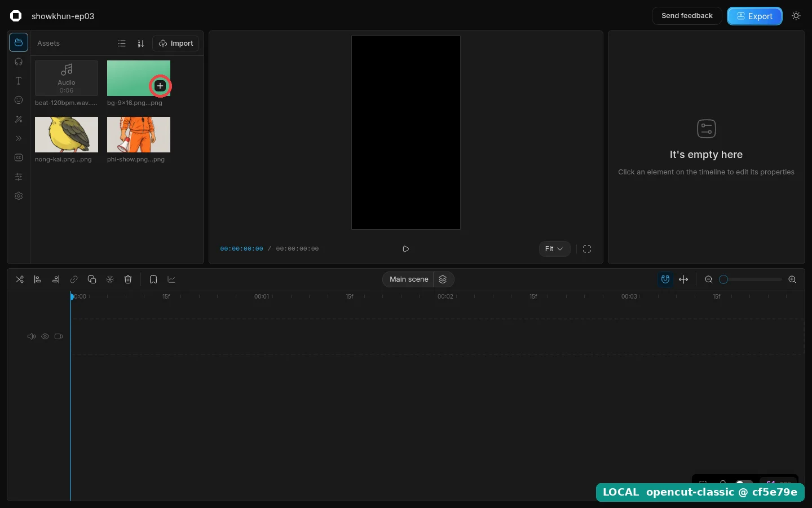Open the Captions tab in sidebar
Screen dimensions: 812x508
19,158
